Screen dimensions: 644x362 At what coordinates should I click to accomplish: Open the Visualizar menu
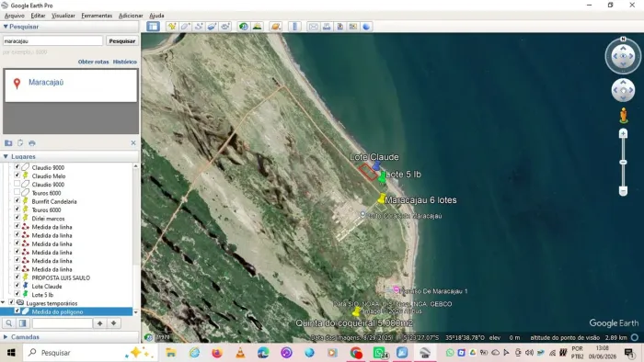63,16
